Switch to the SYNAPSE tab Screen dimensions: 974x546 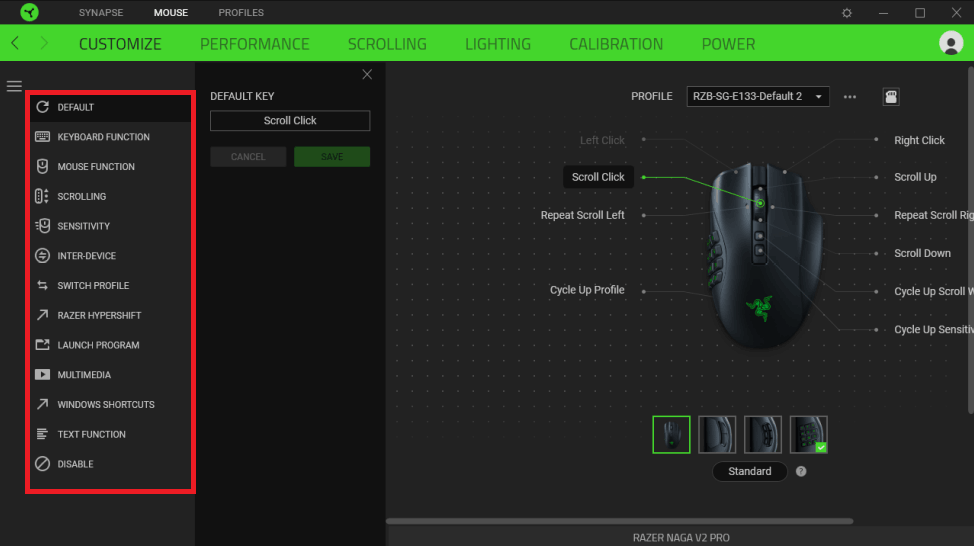click(101, 12)
